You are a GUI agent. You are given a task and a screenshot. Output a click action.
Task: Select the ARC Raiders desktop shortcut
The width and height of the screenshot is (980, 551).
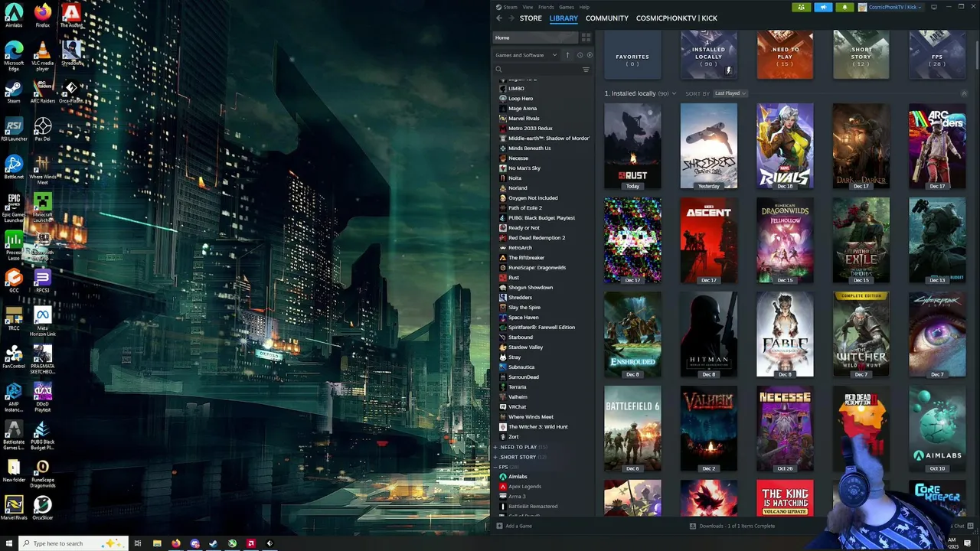coord(43,93)
